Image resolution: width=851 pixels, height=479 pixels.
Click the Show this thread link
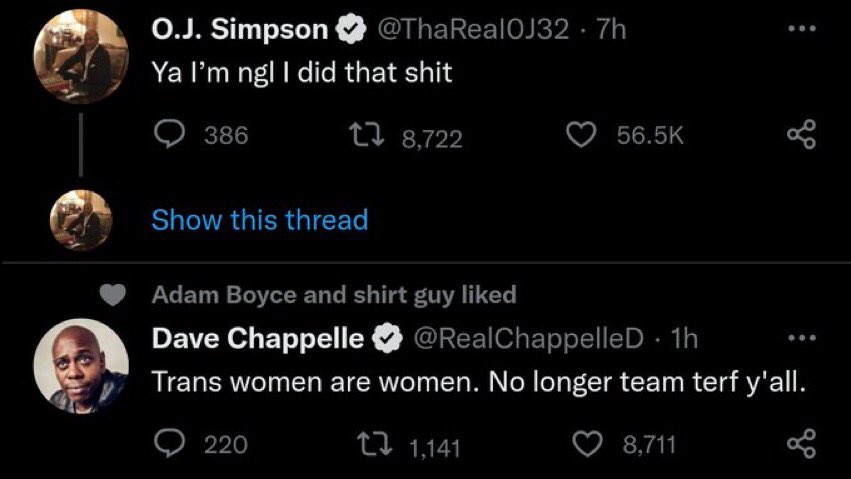[259, 219]
